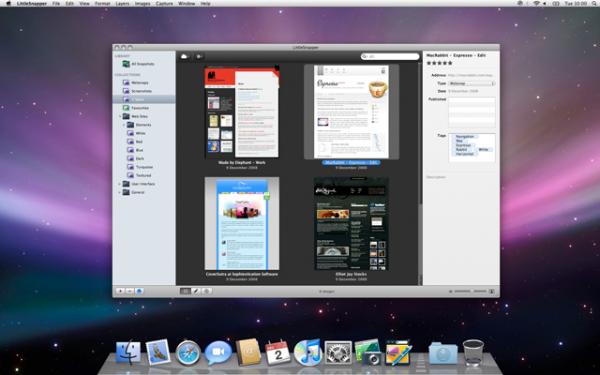Viewport: 600px width, 375px height.
Task: Click the cloud upload toolbar icon
Action: [184, 57]
